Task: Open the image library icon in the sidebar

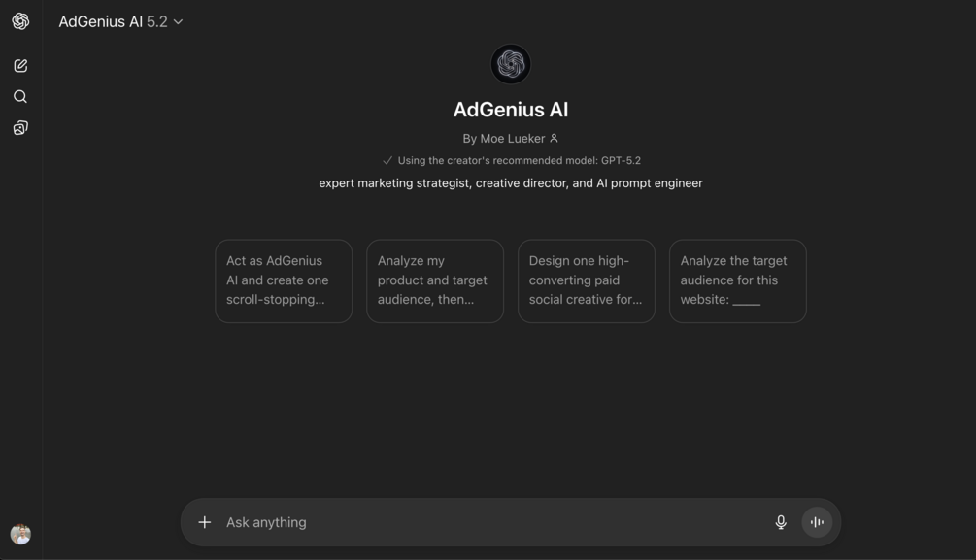Action: click(20, 127)
